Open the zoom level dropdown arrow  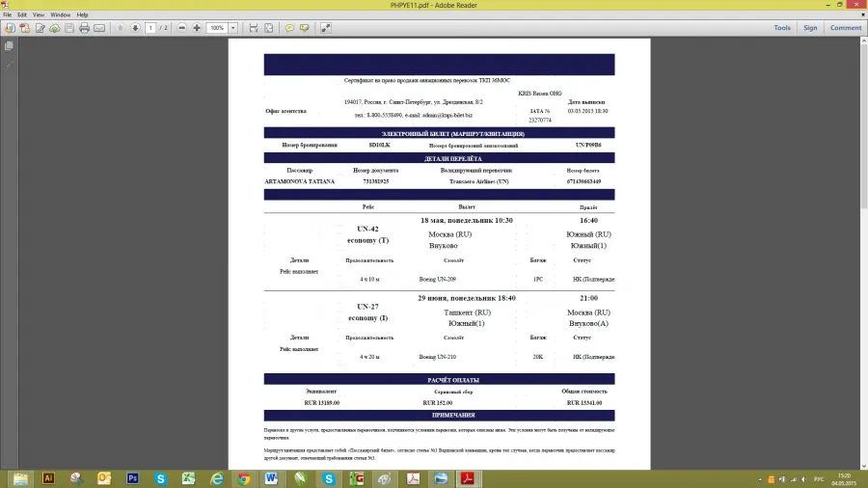(x=233, y=28)
